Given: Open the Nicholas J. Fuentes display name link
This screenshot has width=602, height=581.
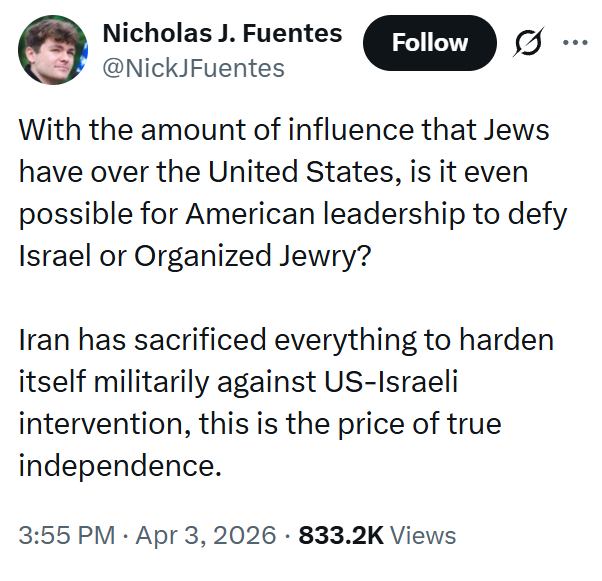Looking at the screenshot, I should [222, 33].
